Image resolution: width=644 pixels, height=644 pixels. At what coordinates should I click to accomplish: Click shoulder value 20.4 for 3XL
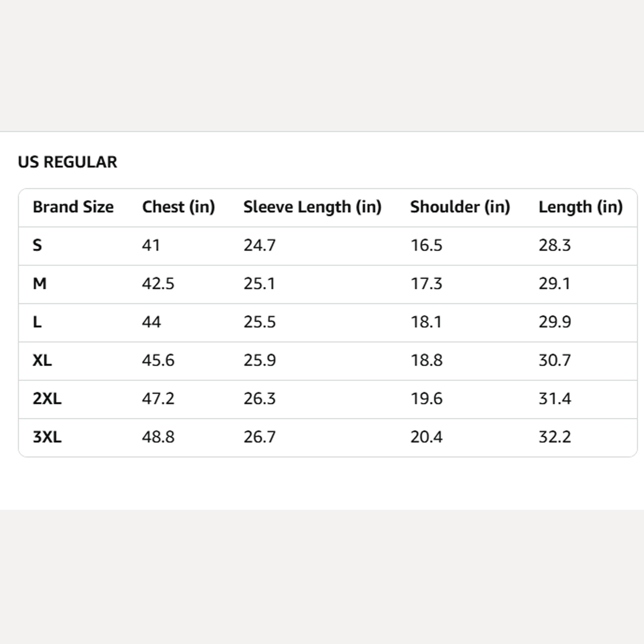pos(426,437)
